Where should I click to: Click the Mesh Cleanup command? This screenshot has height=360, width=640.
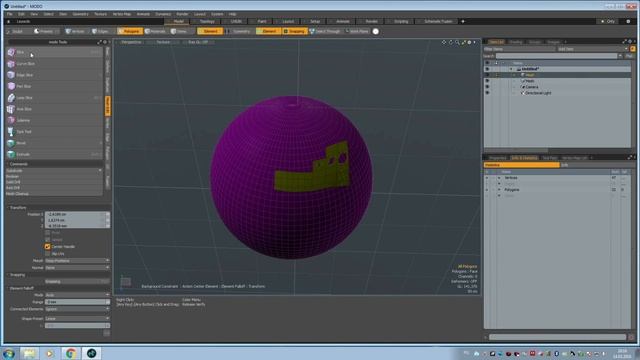coord(54,193)
